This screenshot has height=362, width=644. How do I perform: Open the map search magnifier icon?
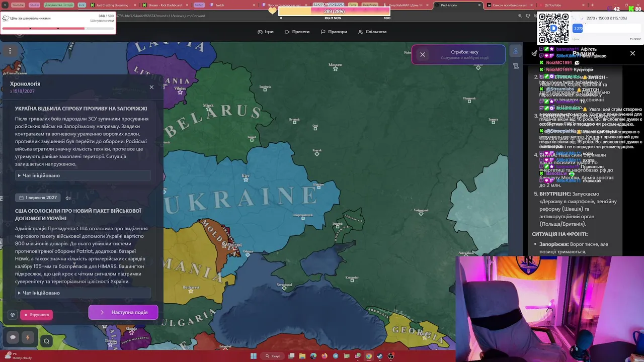[46, 341]
